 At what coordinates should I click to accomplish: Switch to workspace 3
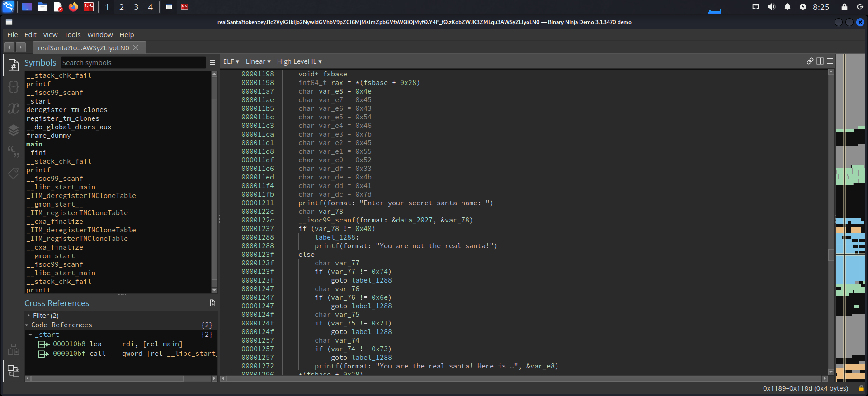[x=136, y=7]
